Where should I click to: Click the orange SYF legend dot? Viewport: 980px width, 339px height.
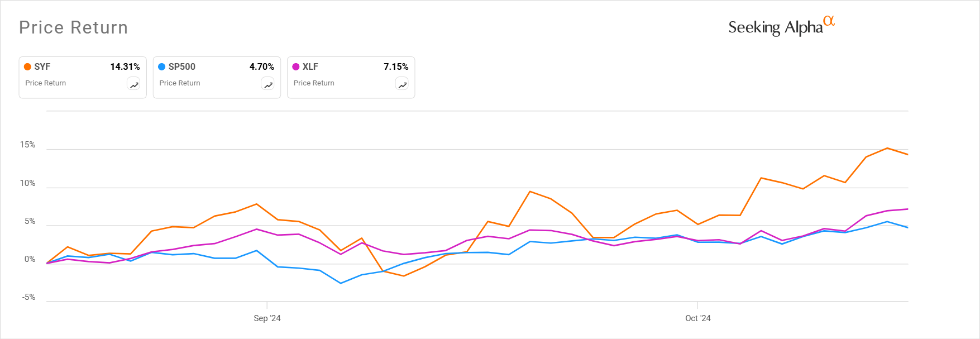(27, 67)
